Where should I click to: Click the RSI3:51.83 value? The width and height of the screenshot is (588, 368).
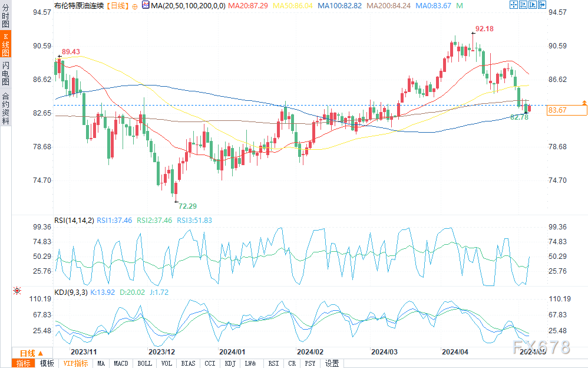coord(194,221)
